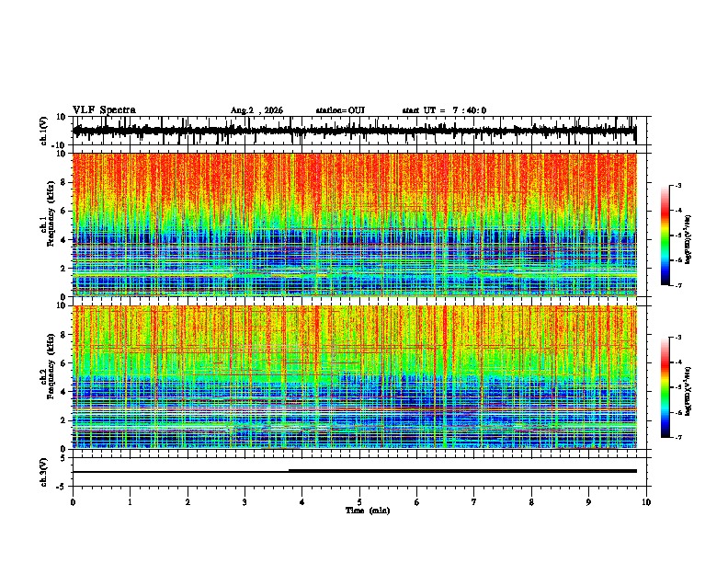Click the "5" tick on ch.3(V) axis
This screenshot has height=563, width=728.
coord(63,457)
